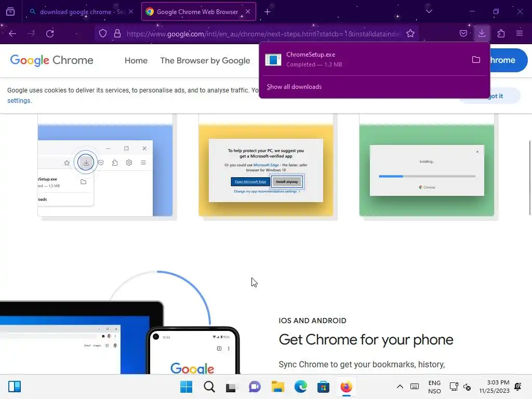
Task: Select the yellow Install anyway illustration
Action: click(266, 170)
